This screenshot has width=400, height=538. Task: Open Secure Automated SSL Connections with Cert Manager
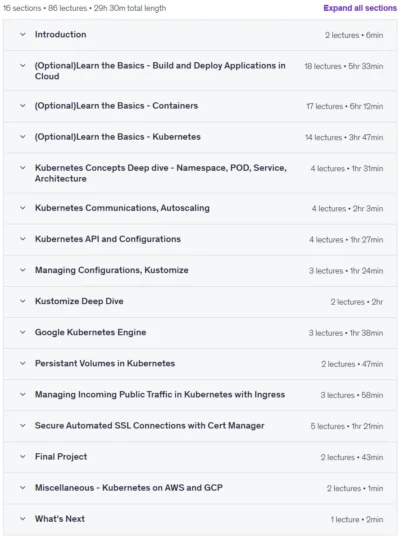pos(150,425)
